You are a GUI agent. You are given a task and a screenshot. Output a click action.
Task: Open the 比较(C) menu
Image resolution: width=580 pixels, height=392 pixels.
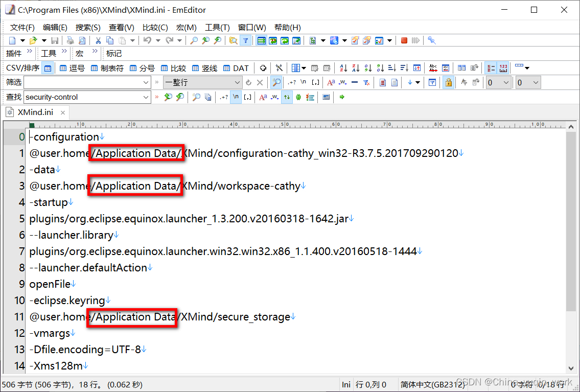click(x=155, y=28)
